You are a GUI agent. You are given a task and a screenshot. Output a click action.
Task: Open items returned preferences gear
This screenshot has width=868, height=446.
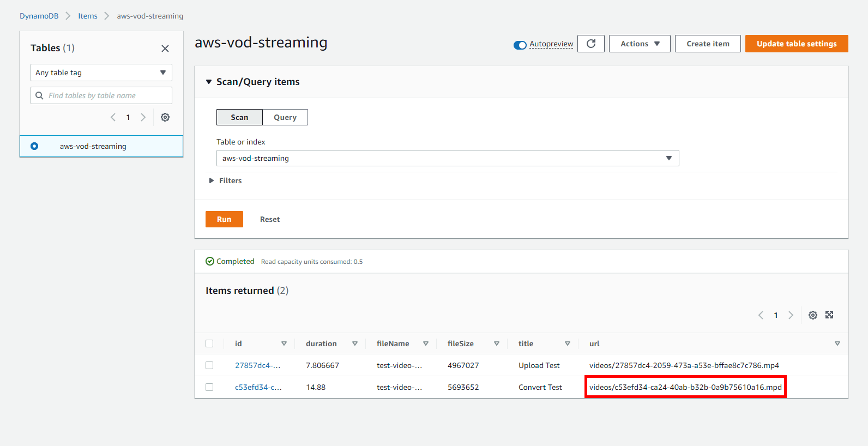click(813, 315)
